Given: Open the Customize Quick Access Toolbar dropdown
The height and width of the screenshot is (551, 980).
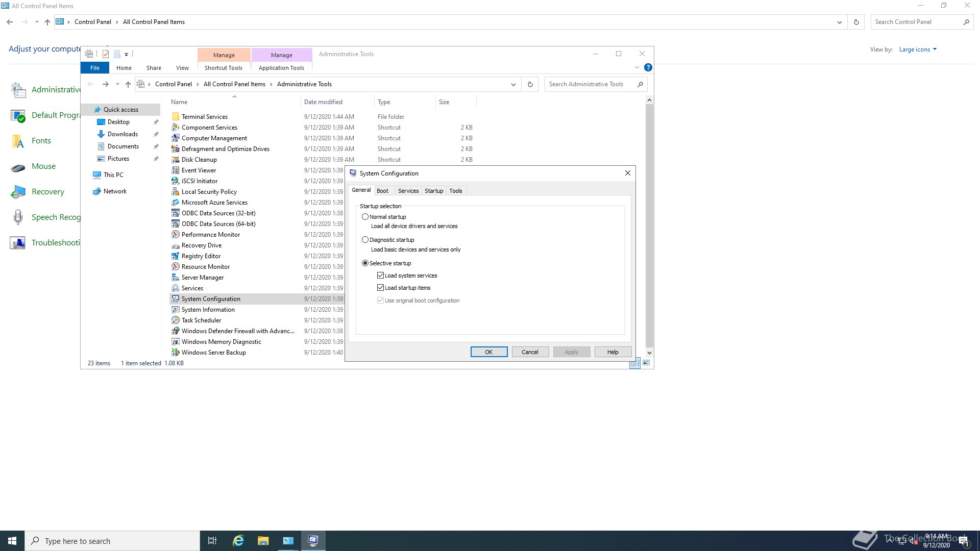Looking at the screenshot, I should pos(126,54).
